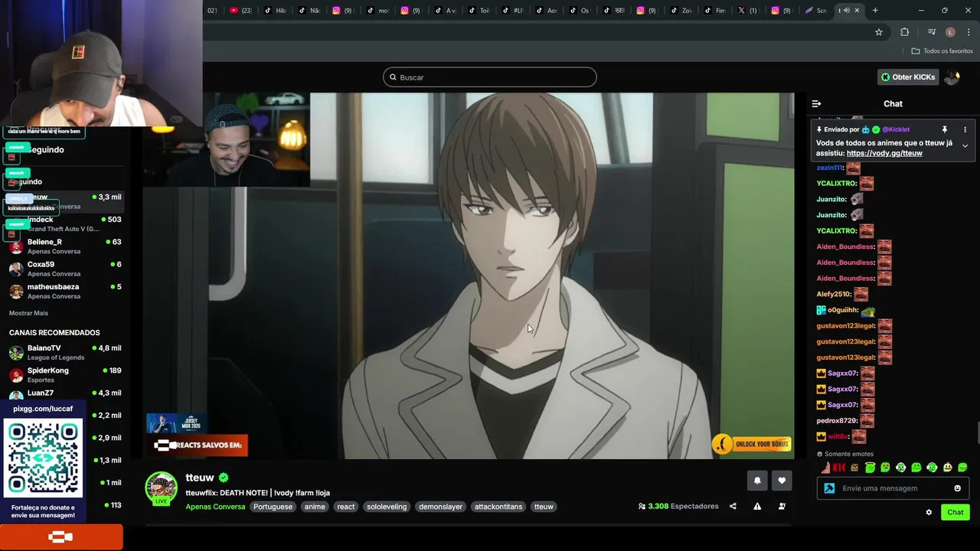Screen dimensions: 980x551
Task: Mute audio on active tab speaker icon
Action: (846, 11)
